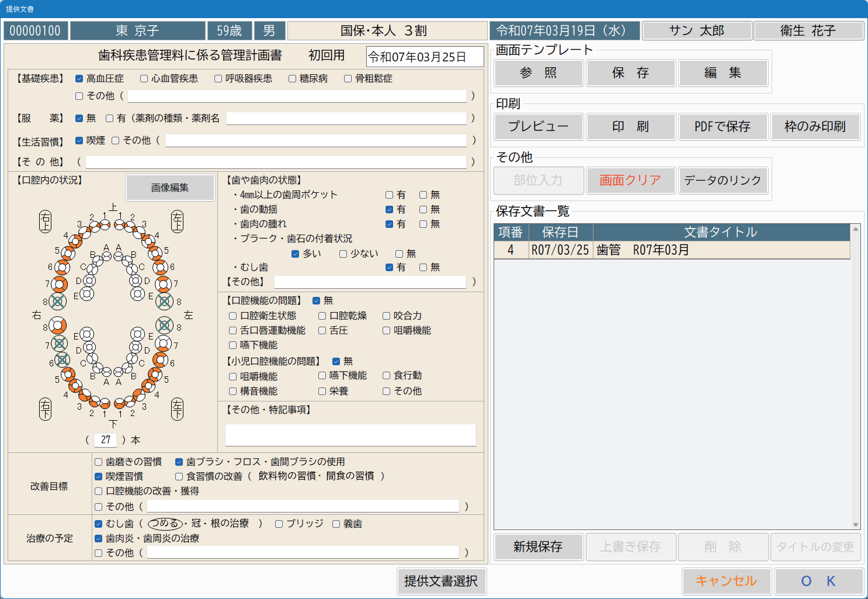
Task: Select lower left baby tooth E
Action: pyautogui.click(x=138, y=334)
